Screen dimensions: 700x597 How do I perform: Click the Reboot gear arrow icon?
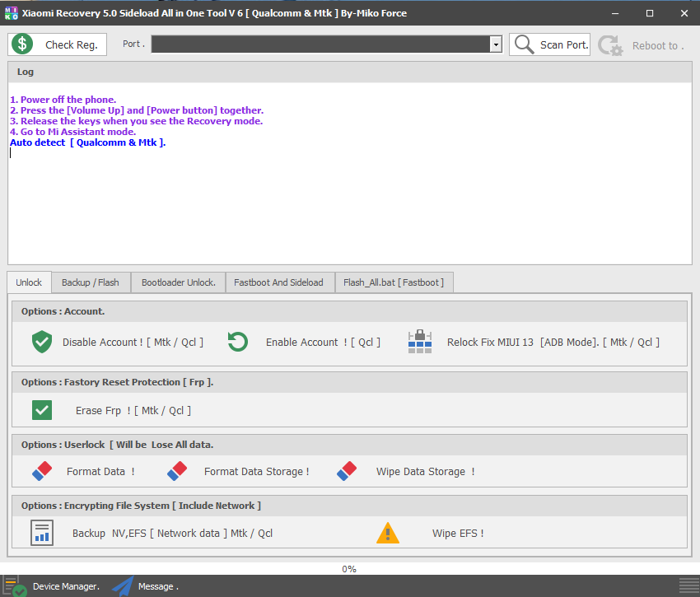tap(610, 45)
